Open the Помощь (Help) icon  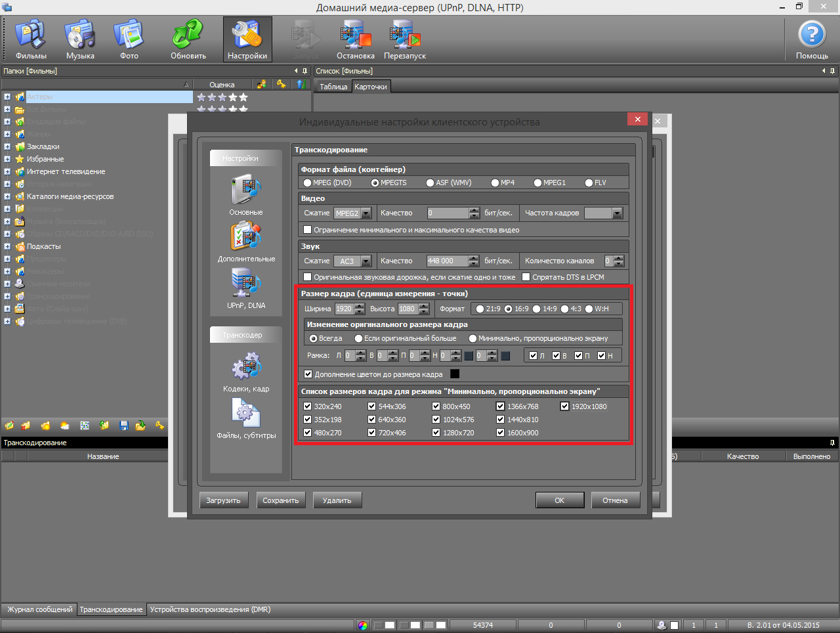812,39
